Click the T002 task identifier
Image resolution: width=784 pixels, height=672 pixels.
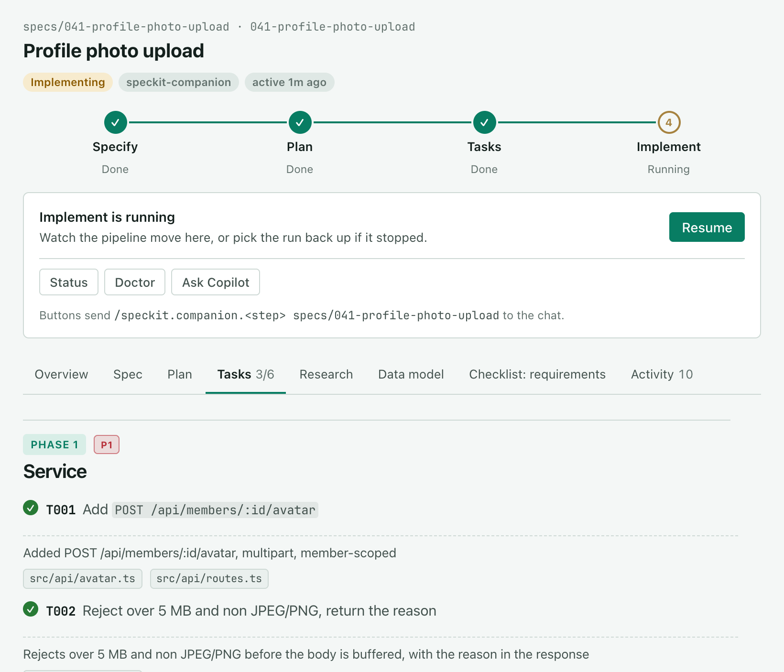pos(61,611)
